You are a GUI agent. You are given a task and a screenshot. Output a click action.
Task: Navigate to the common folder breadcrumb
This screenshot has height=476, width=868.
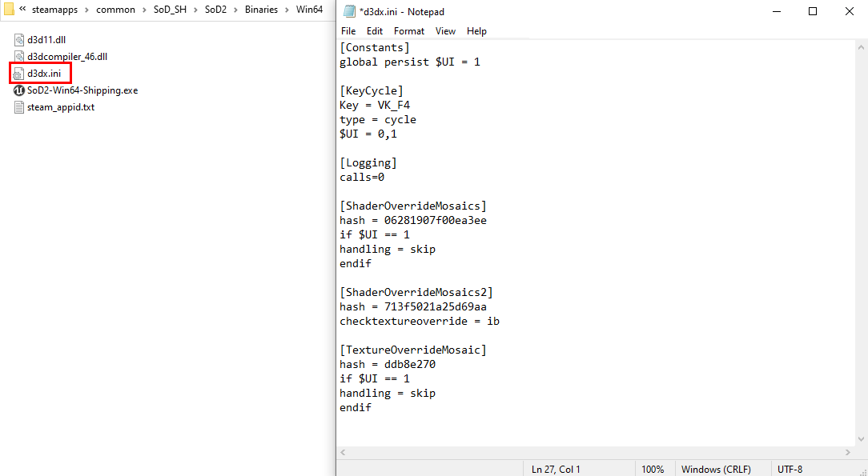click(115, 10)
